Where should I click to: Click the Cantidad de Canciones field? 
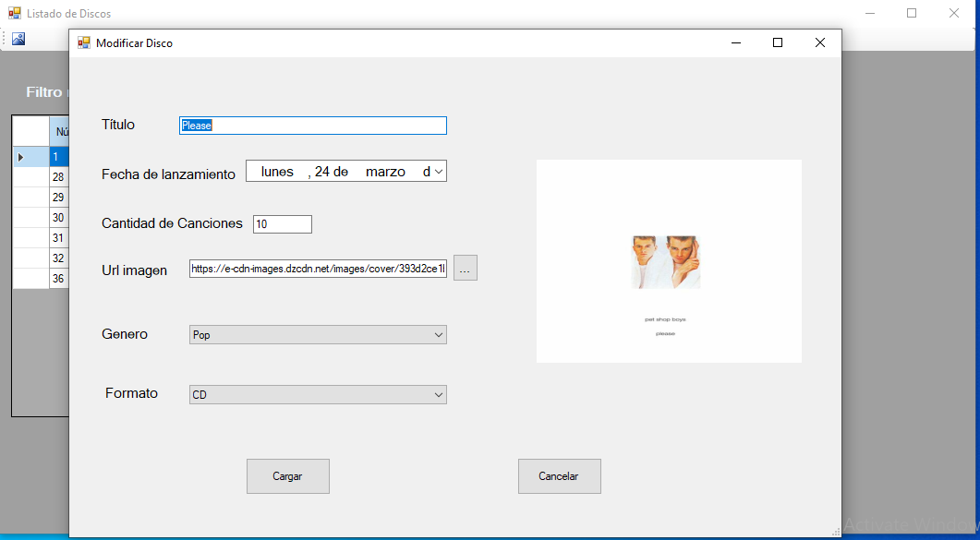click(x=283, y=224)
